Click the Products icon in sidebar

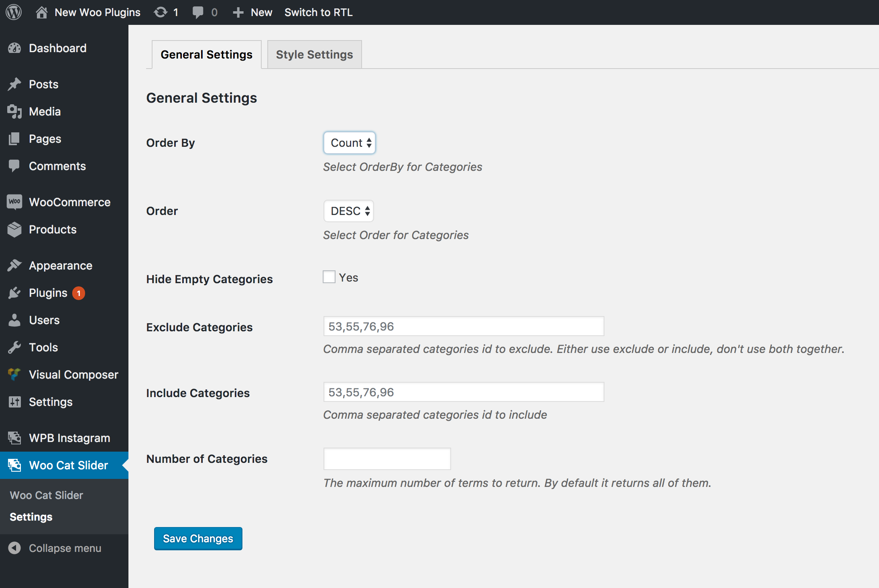pyautogui.click(x=14, y=229)
